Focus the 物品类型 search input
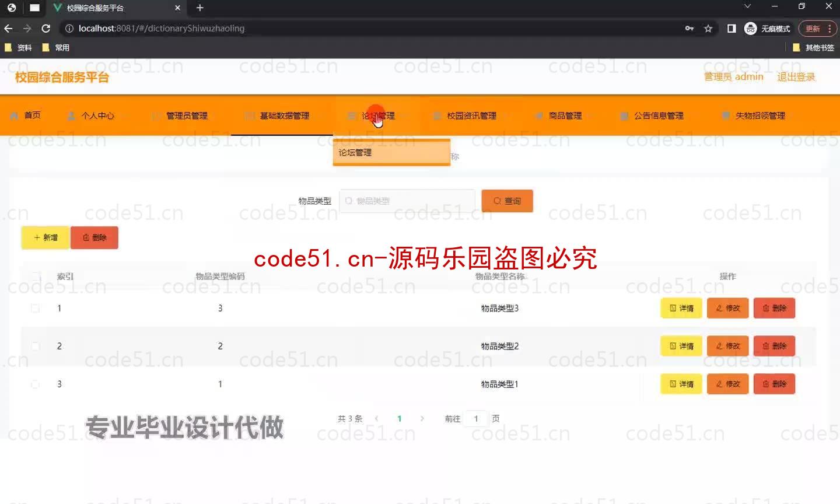The width and height of the screenshot is (840, 504). tap(407, 201)
